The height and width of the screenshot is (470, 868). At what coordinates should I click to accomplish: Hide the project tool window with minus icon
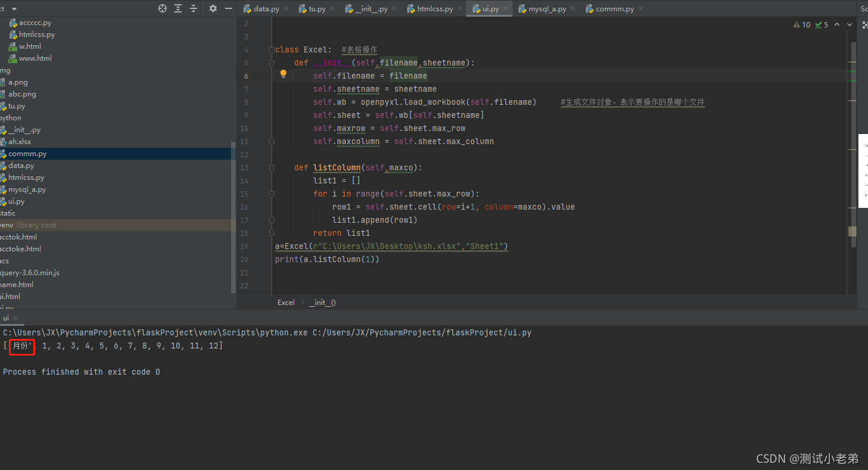229,8
